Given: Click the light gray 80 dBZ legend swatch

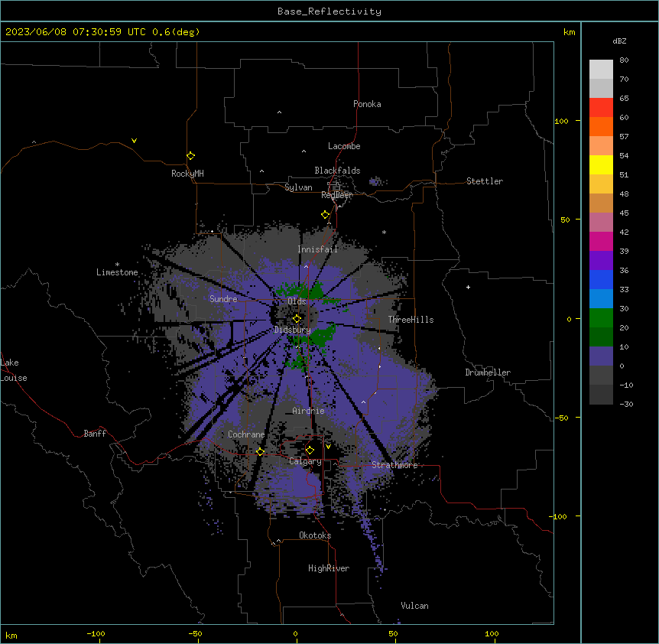Looking at the screenshot, I should [x=601, y=70].
